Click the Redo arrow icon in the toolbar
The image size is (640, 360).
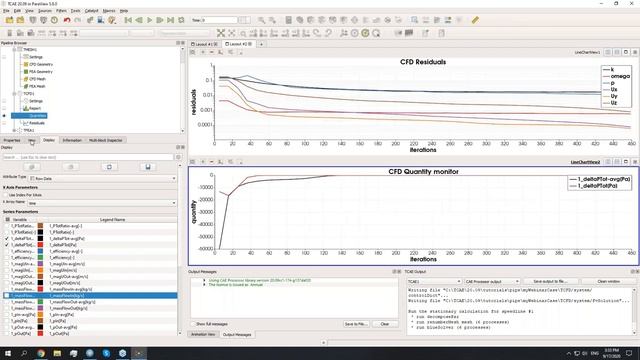[78, 20]
